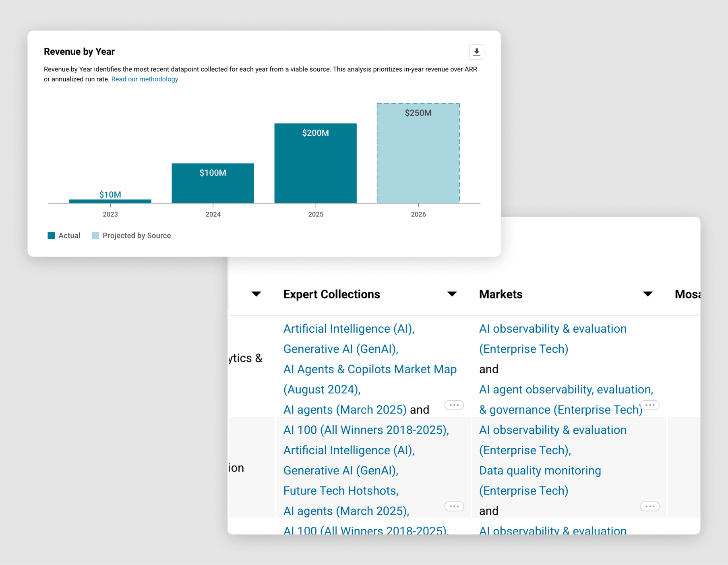Image resolution: width=728 pixels, height=565 pixels.
Task: Open the Expert Collections column dropdown arrow
Action: click(x=452, y=294)
